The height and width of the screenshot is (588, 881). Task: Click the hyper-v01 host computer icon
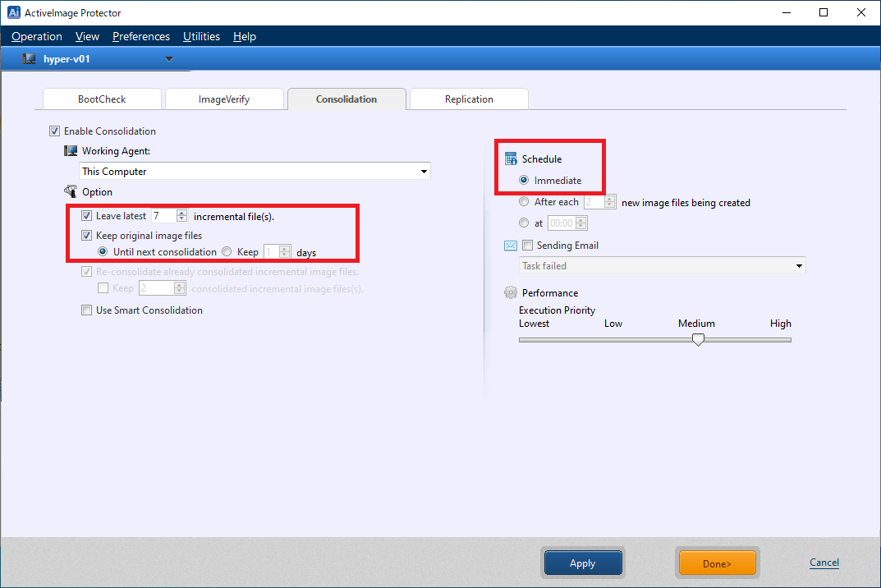29,59
